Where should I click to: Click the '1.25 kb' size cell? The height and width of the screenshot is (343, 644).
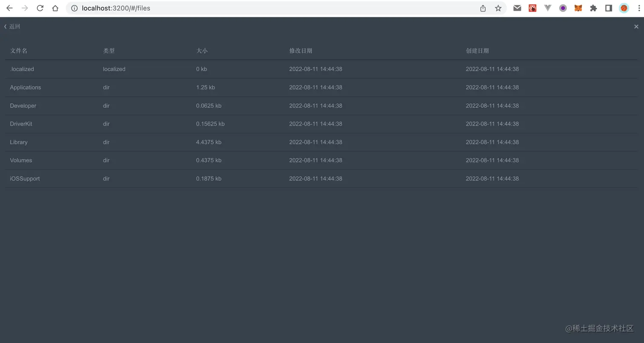(205, 87)
